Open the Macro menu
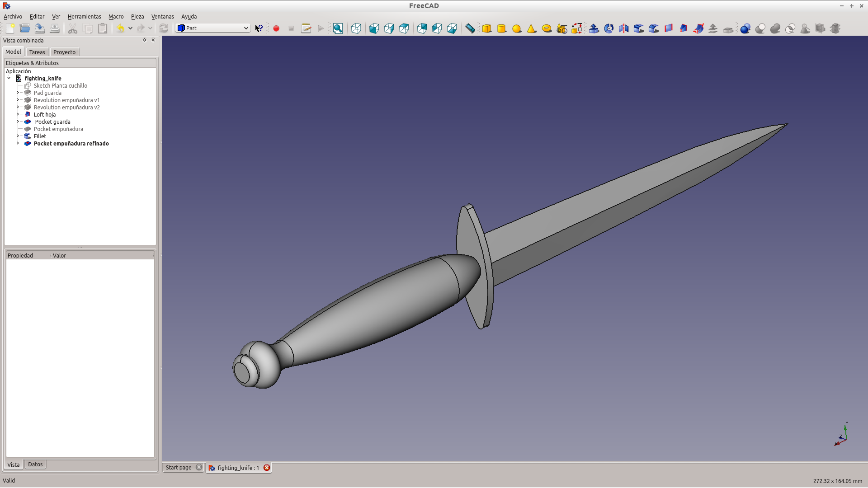This screenshot has height=488, width=868. pyautogui.click(x=116, y=16)
